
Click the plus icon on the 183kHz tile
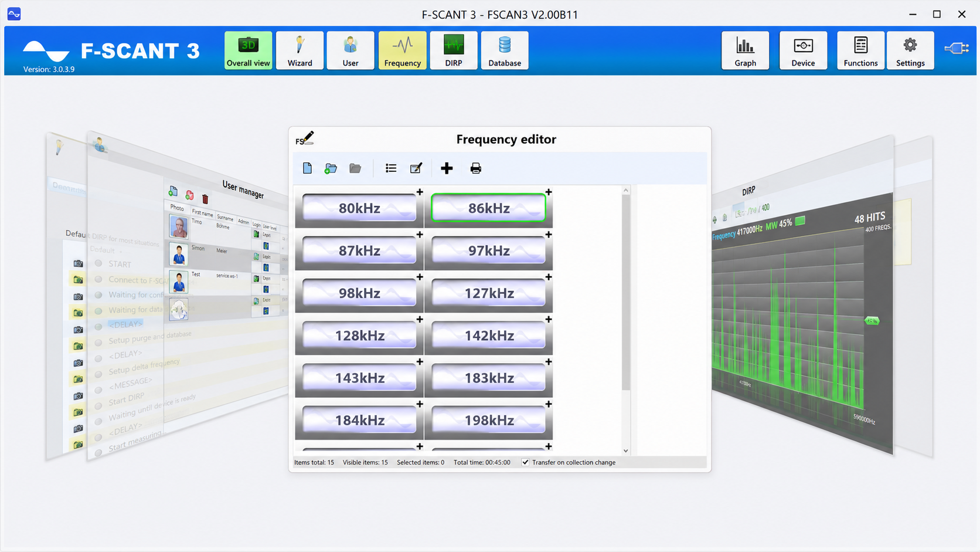tap(549, 362)
